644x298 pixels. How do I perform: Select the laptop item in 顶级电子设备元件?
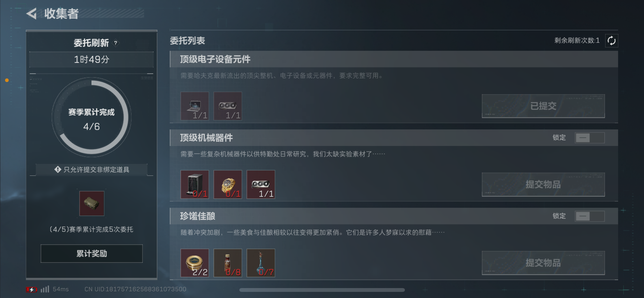(195, 106)
